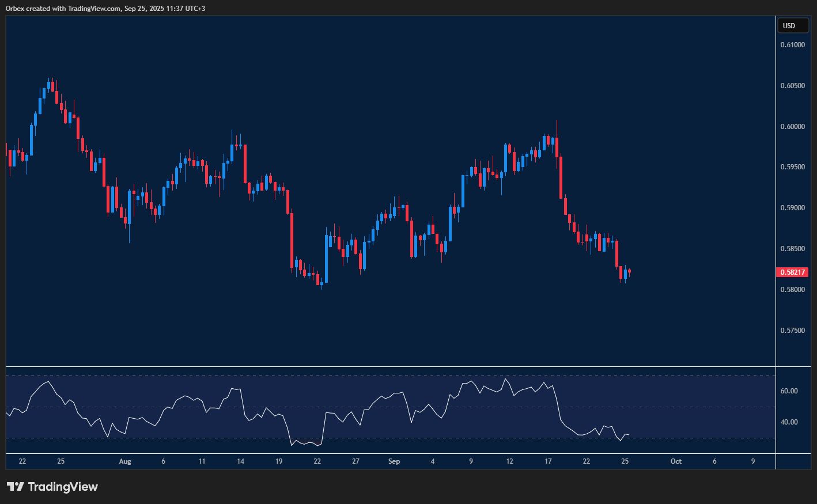Click the Oct label on the date axis
817x504 pixels.
(x=676, y=461)
